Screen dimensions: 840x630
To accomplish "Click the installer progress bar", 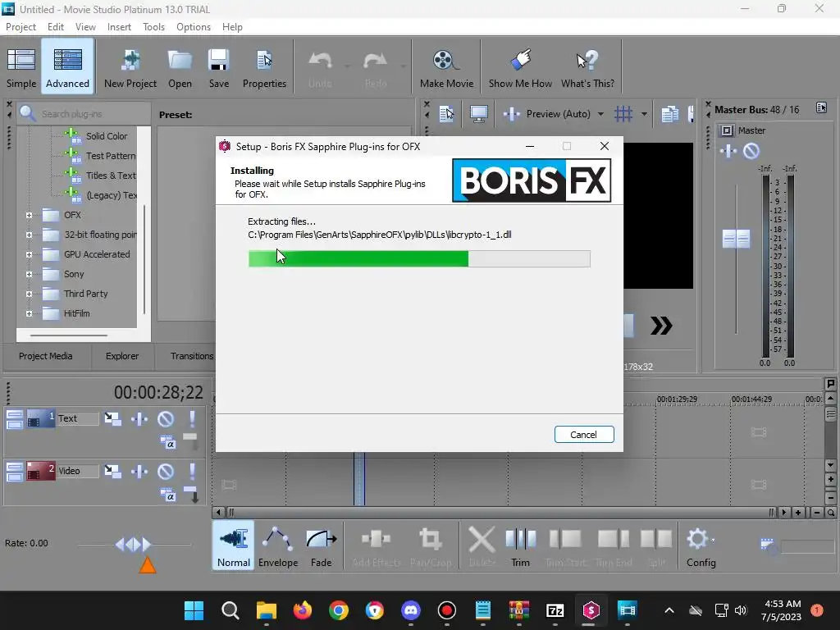I will 419,258.
